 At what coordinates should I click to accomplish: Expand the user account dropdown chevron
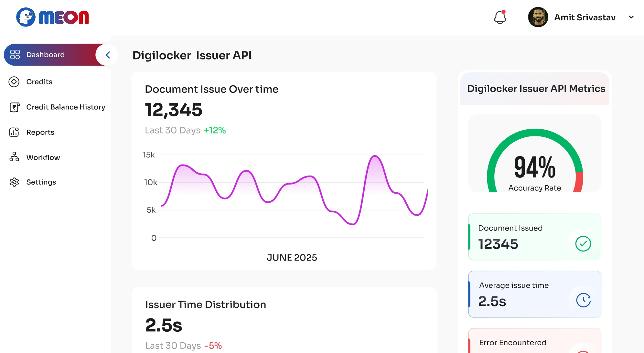pyautogui.click(x=631, y=17)
